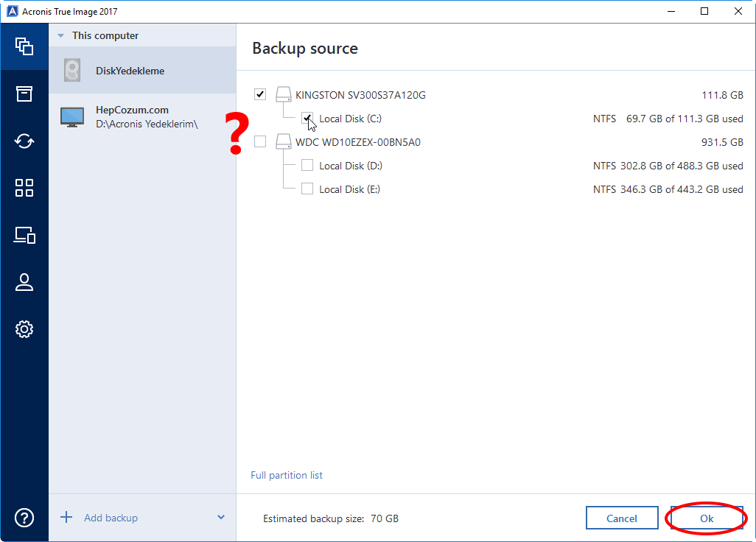This screenshot has width=756, height=542.
Task: Click the Backup source heading
Action: coord(305,48)
